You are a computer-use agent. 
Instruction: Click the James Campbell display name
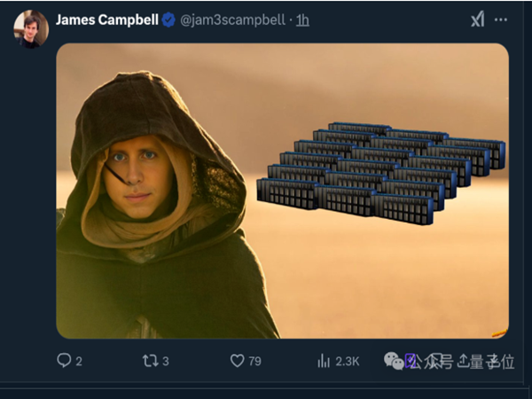106,20
